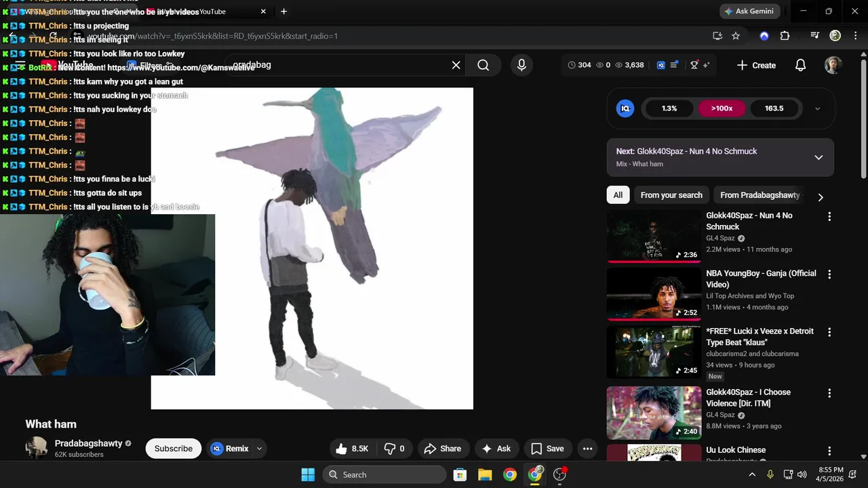Share the What ham video
The width and height of the screenshot is (868, 488).
tap(442, 449)
